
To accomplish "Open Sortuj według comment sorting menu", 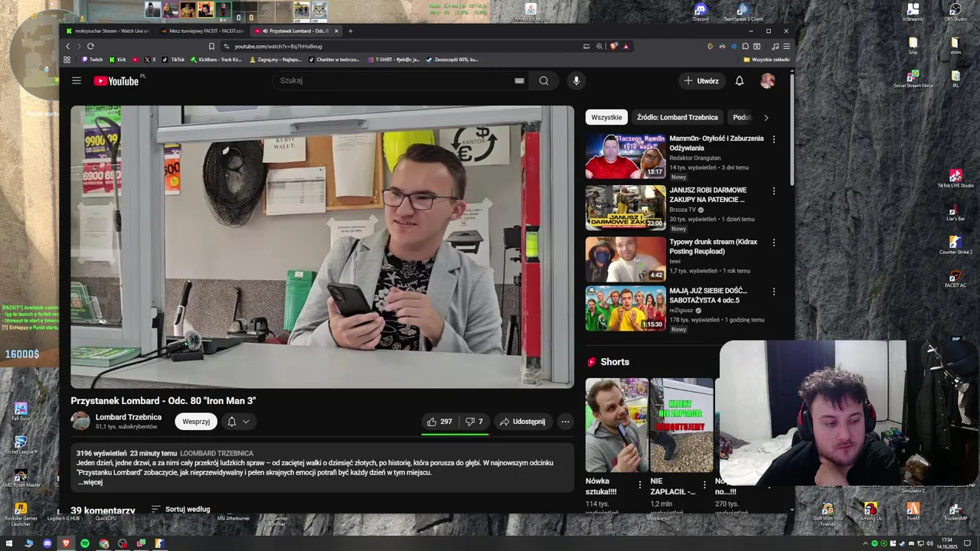I will pos(181,509).
